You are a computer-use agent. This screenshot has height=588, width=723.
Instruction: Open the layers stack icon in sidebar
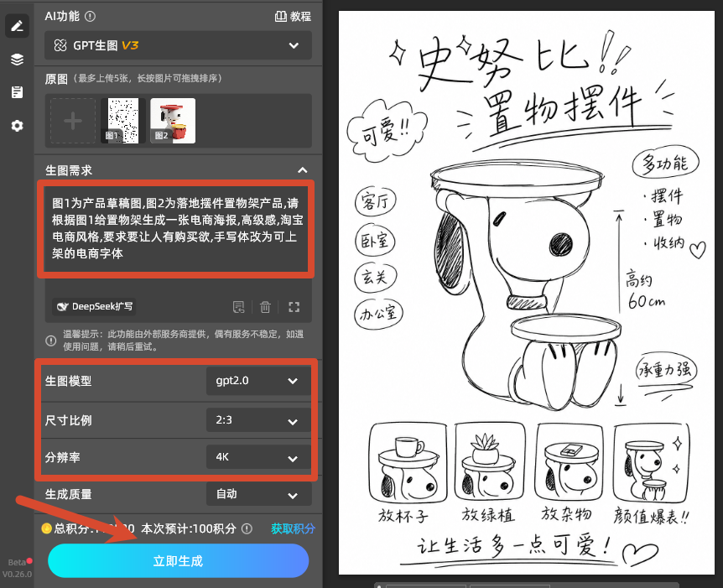click(x=17, y=60)
